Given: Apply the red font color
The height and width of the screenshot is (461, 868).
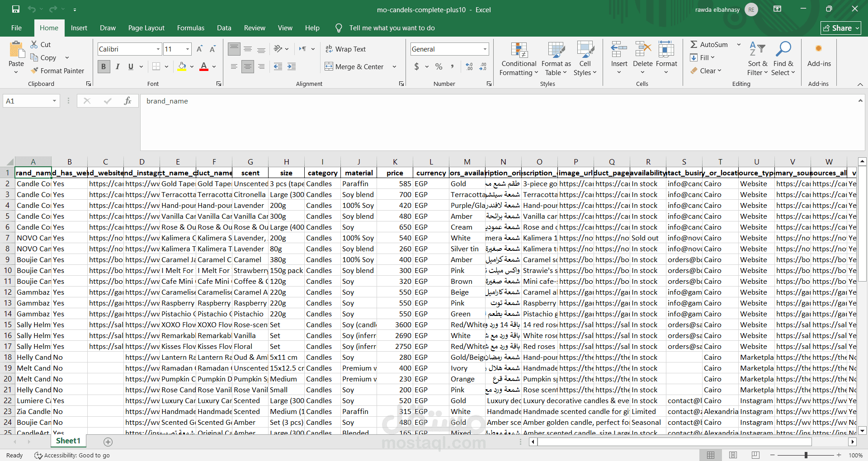Looking at the screenshot, I should point(204,66).
